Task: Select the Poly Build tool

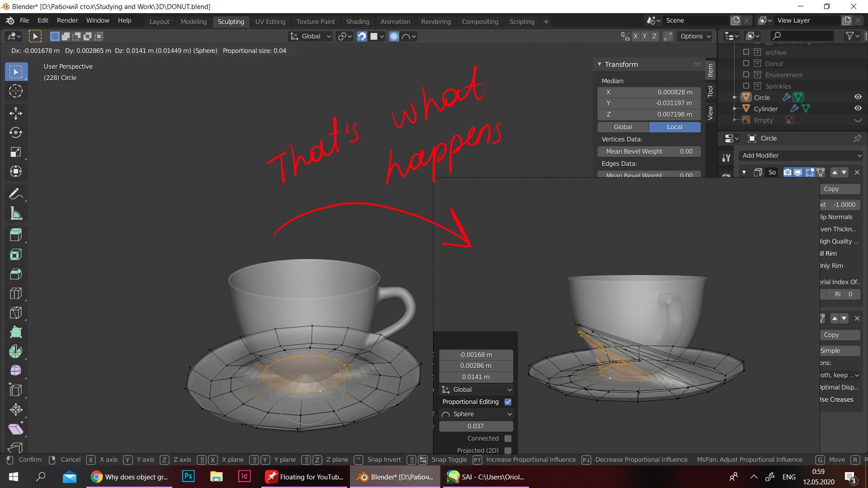Action: click(x=16, y=332)
